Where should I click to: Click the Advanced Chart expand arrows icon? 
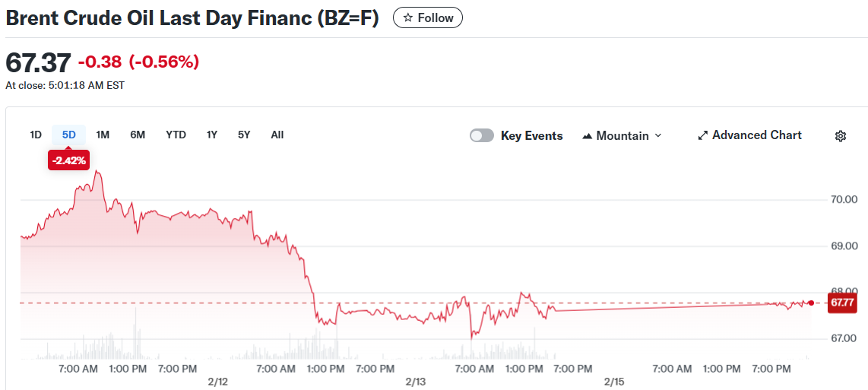[703, 135]
